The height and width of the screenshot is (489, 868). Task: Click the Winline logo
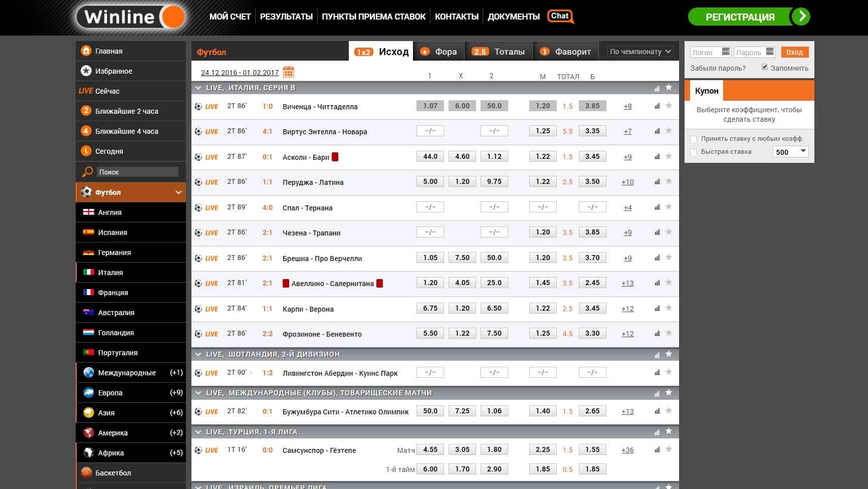[131, 17]
